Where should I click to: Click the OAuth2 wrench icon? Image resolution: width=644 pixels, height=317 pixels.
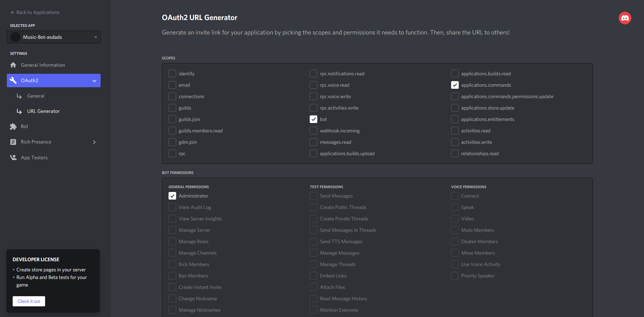pyautogui.click(x=13, y=80)
